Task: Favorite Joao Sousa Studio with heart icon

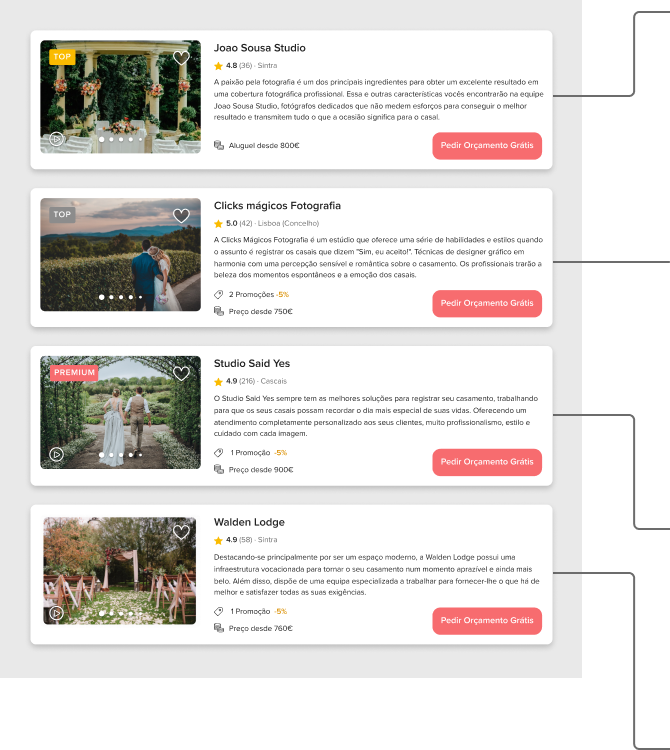Action: 181,58
